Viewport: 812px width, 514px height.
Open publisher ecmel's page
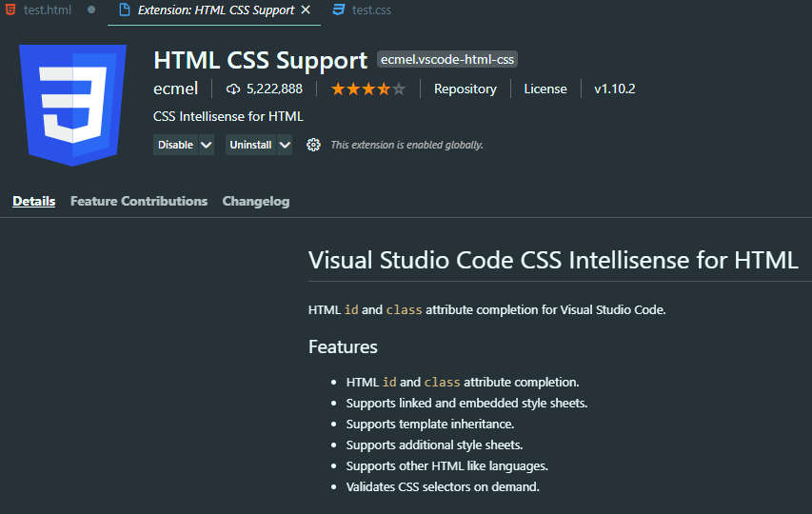click(175, 89)
